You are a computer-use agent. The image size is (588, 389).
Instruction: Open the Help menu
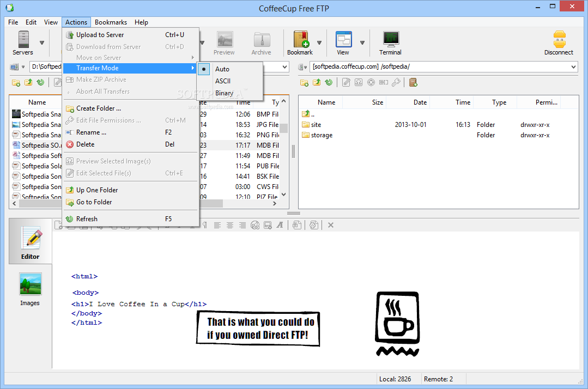(141, 22)
